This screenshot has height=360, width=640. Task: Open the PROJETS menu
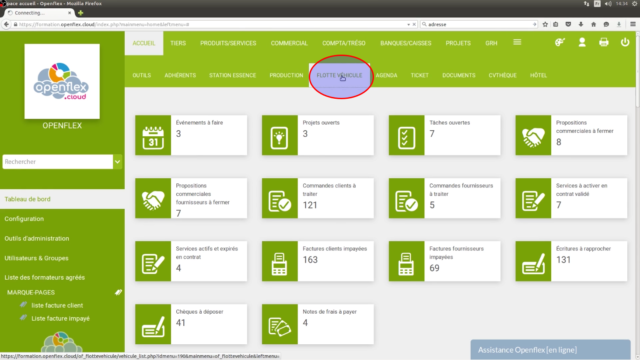click(x=458, y=43)
